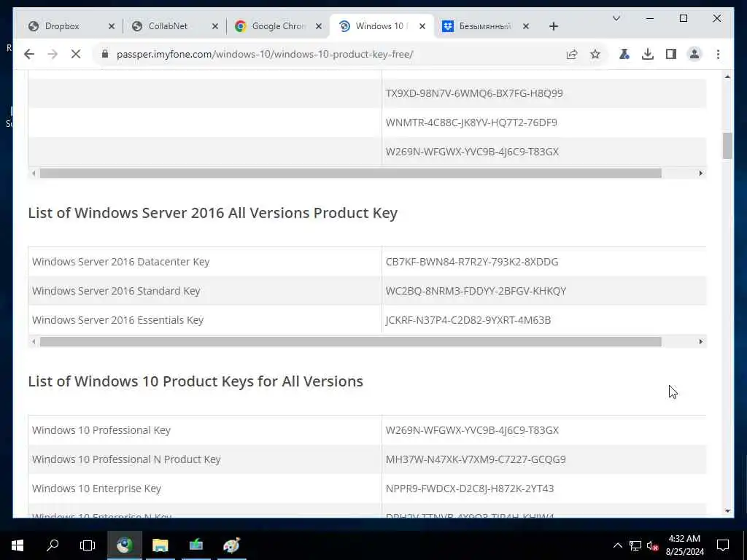This screenshot has height=560, width=747.
Task: Click key CB7KF-BWN84-R7R2Y-793K2-8XDDG
Action: click(x=472, y=262)
